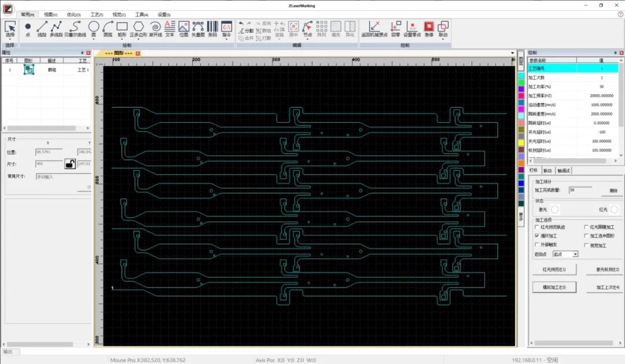Apply 填充 hatch fill tool
The image size is (625, 364).
[336, 29]
